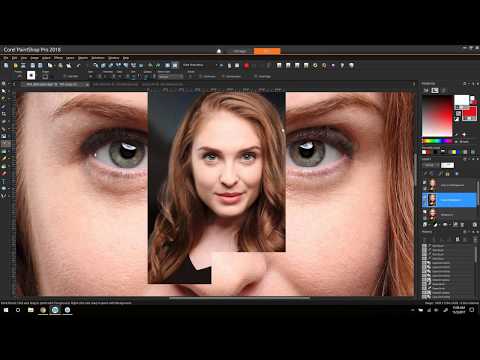This screenshot has height=360, width=480.
Task: Select the highlighted active brush tool
Action: coord(5,144)
